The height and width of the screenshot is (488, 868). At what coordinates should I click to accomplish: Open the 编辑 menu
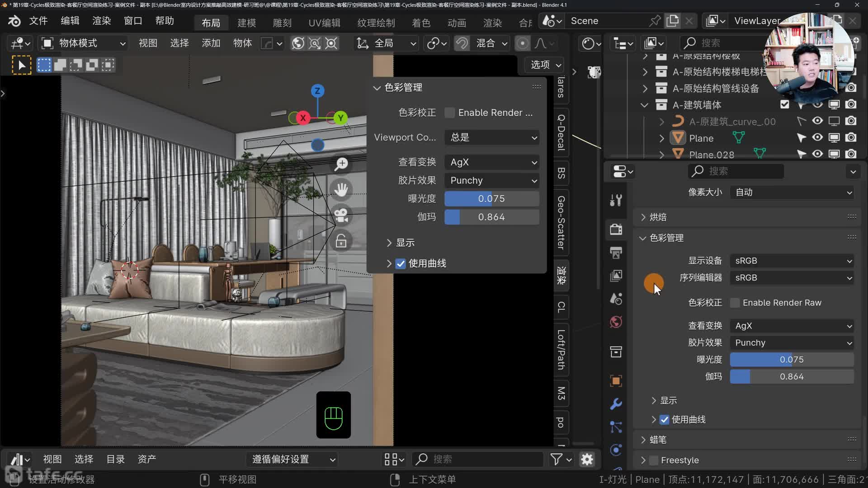(x=70, y=21)
